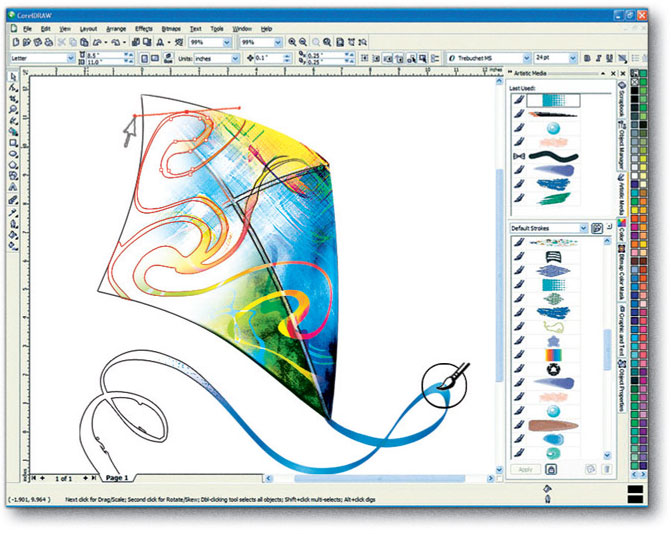This screenshot has width=671, height=534.
Task: Select the Interactive Fill tool in the toolbox
Action: [x=13, y=246]
